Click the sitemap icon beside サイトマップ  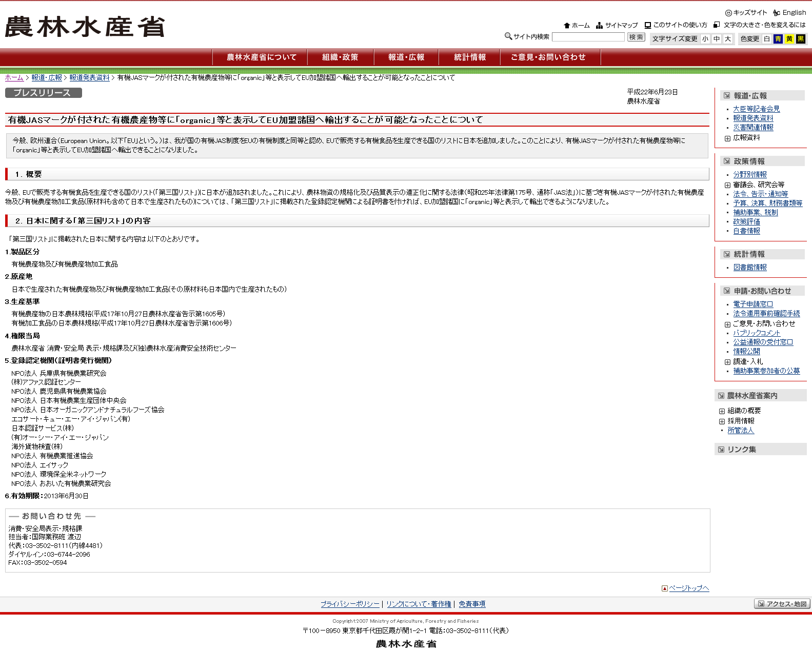pos(599,26)
